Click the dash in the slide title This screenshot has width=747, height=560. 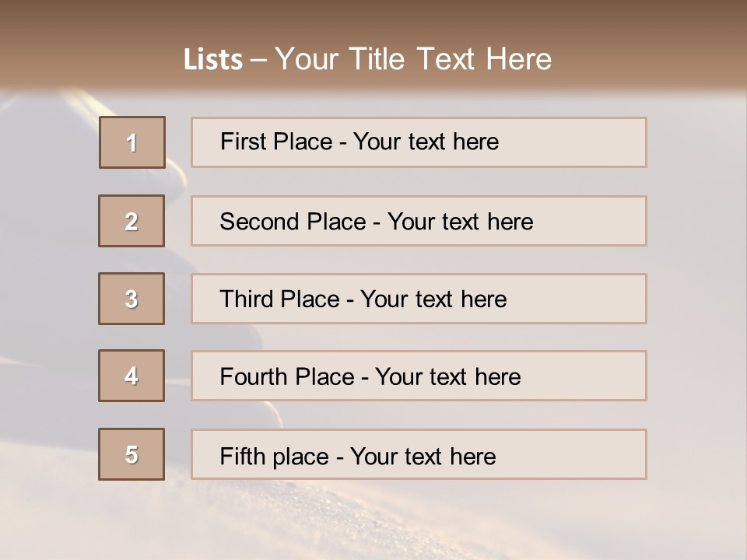click(x=258, y=60)
